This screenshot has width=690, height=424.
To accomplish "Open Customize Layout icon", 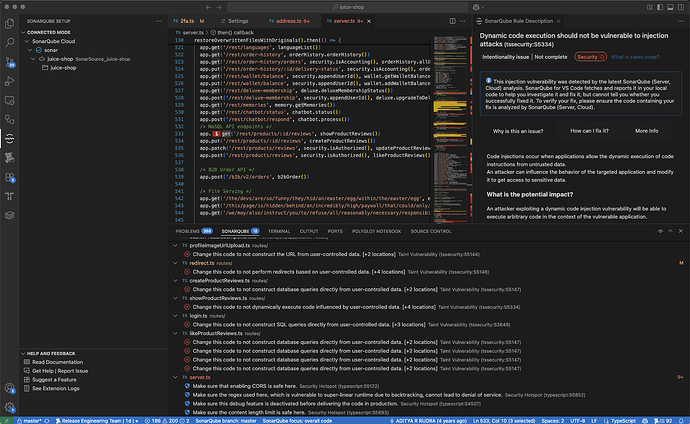I will [650, 7].
